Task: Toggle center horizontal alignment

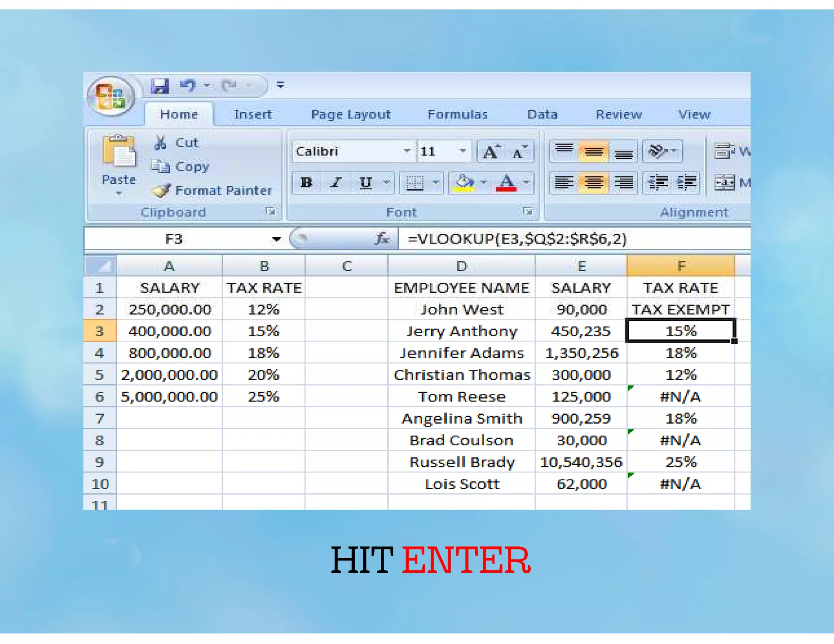Action: (594, 182)
